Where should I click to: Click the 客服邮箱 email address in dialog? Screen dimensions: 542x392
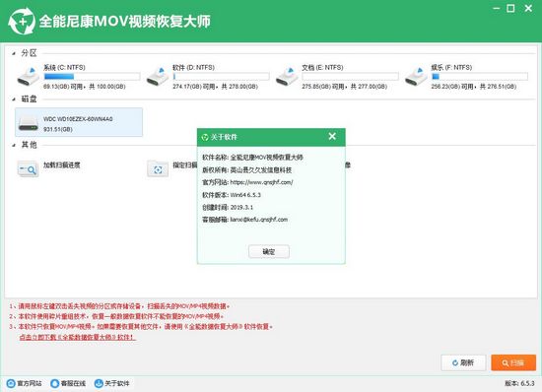259,220
